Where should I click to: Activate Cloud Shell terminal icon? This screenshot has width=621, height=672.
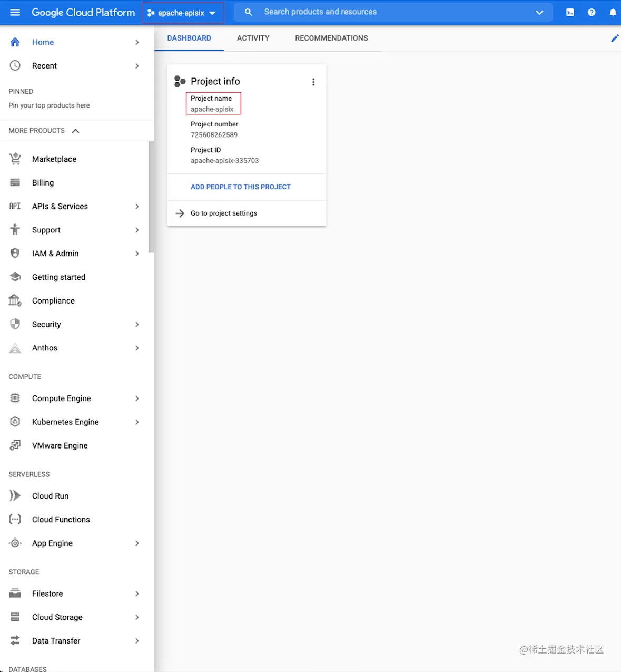[570, 12]
